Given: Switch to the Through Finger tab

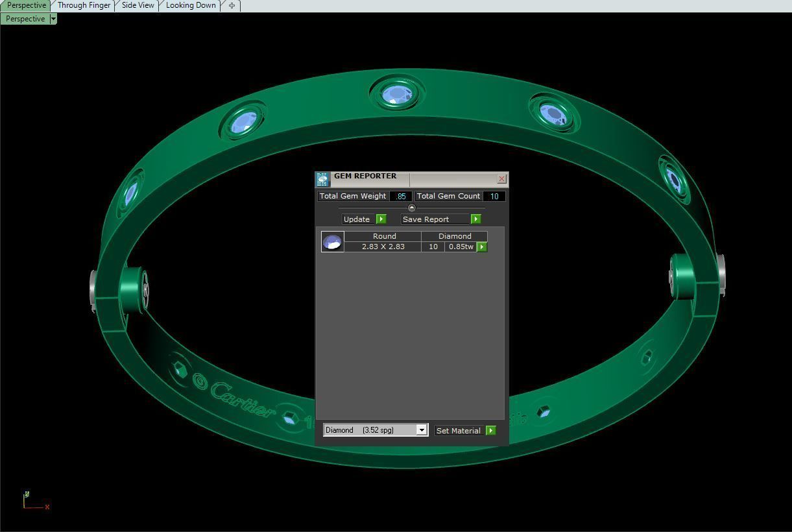Looking at the screenshot, I should point(84,5).
